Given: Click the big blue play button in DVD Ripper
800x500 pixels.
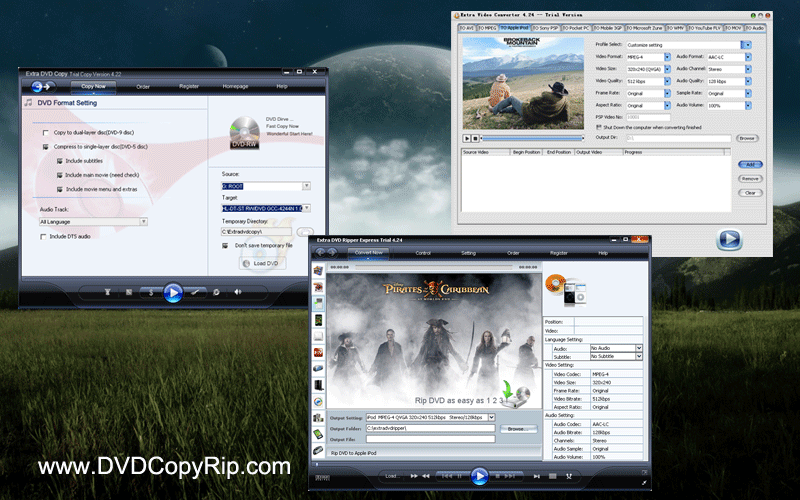Looking at the screenshot, I should pyautogui.click(x=479, y=476).
